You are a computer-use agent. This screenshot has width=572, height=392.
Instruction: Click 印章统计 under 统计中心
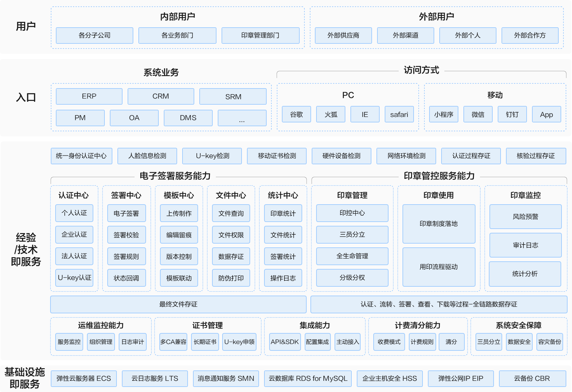click(x=283, y=213)
